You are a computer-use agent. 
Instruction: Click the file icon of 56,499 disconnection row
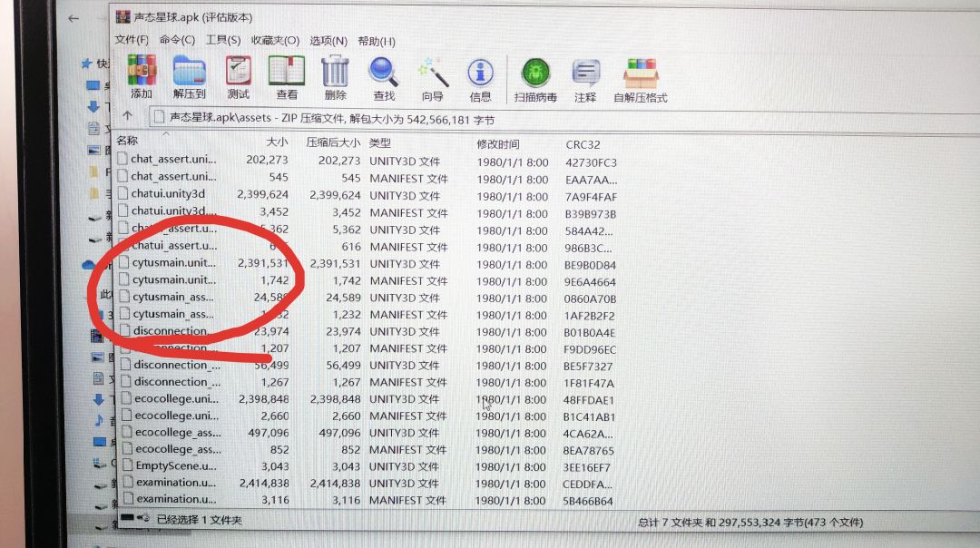(126, 365)
